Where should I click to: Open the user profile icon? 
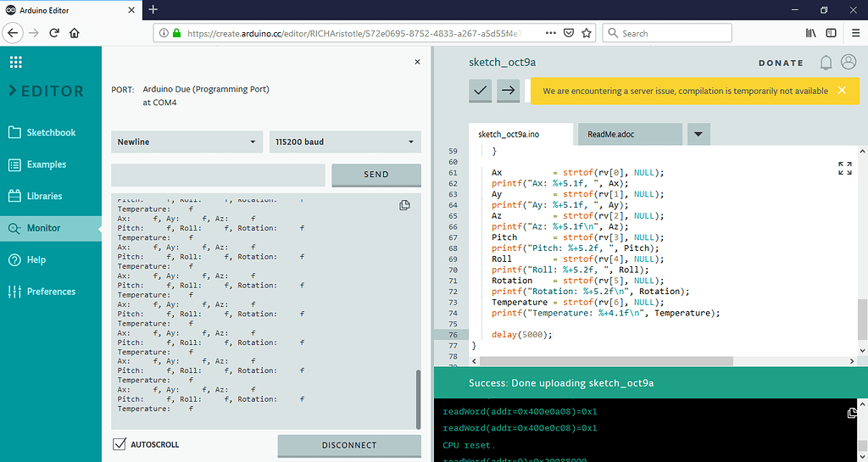coord(848,63)
